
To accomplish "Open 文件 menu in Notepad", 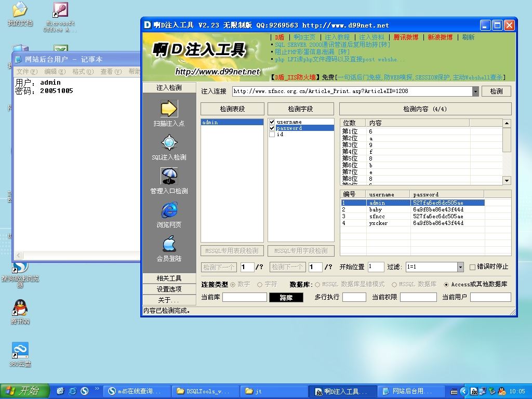I will (27, 72).
